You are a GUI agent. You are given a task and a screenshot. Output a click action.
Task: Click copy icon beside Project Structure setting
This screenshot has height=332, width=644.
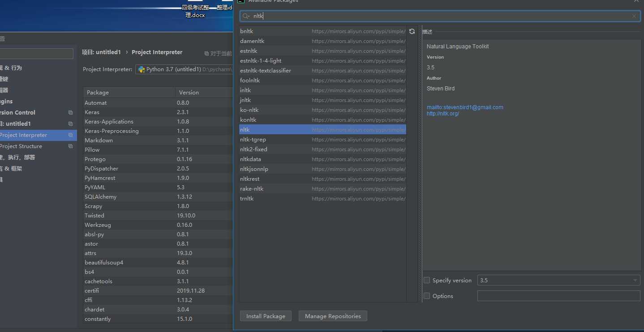pos(70,146)
